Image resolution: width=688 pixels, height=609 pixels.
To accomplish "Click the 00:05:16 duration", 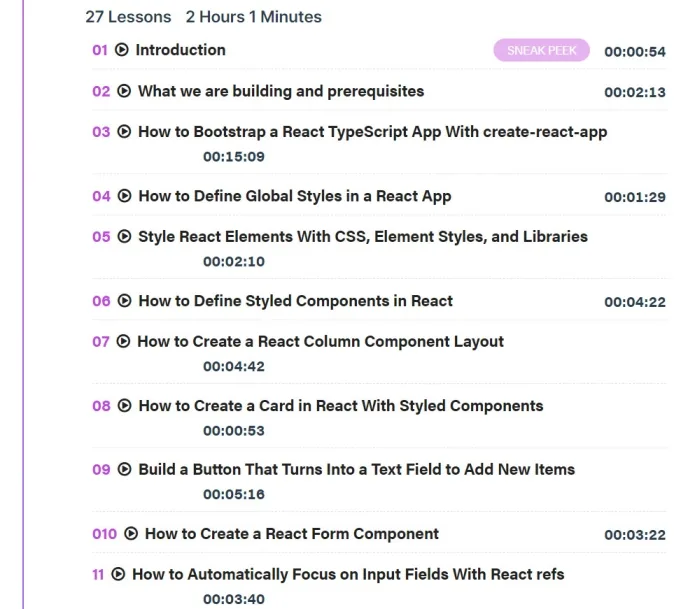I will point(234,494).
